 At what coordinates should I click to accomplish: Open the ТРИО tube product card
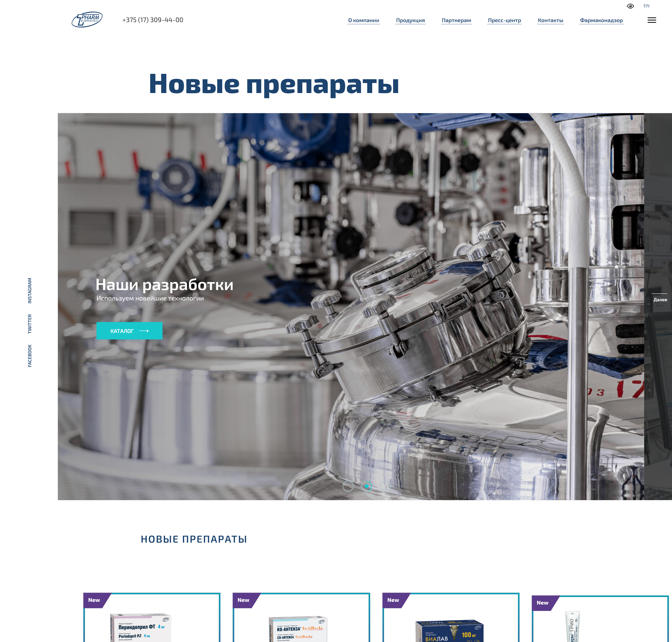tap(600, 619)
